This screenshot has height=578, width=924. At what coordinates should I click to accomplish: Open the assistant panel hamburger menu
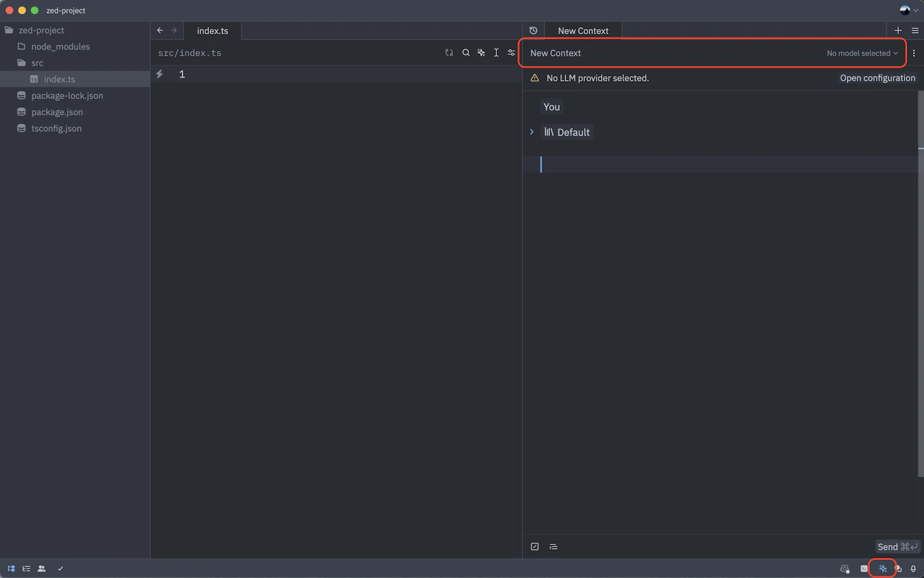915,30
